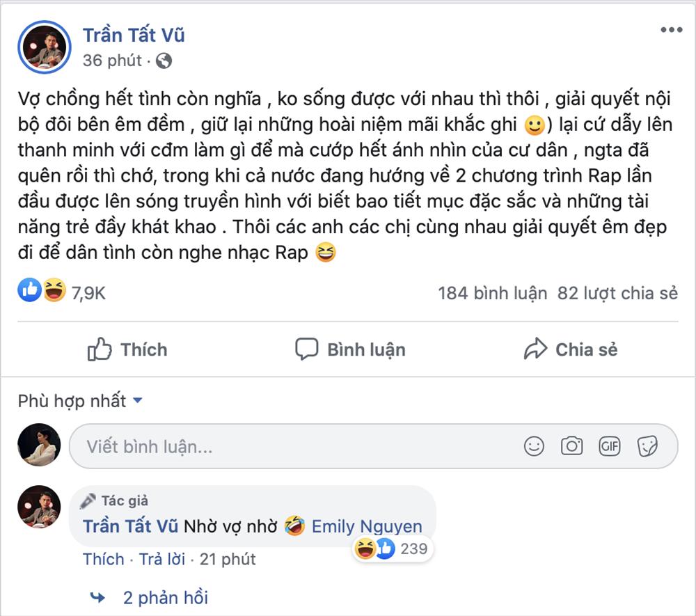Image resolution: width=696 pixels, height=616 pixels.
Task: Expand the 2 phản hồi replies
Action: coord(165,597)
